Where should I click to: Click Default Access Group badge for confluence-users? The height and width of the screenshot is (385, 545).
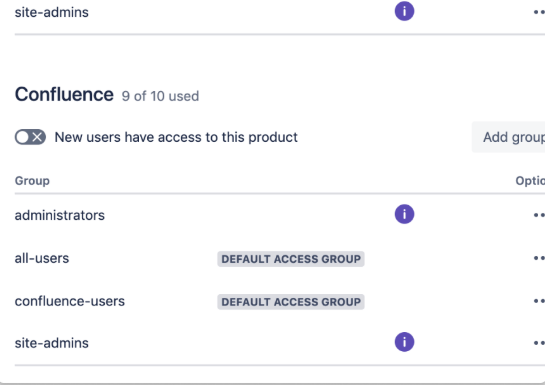coord(291,302)
